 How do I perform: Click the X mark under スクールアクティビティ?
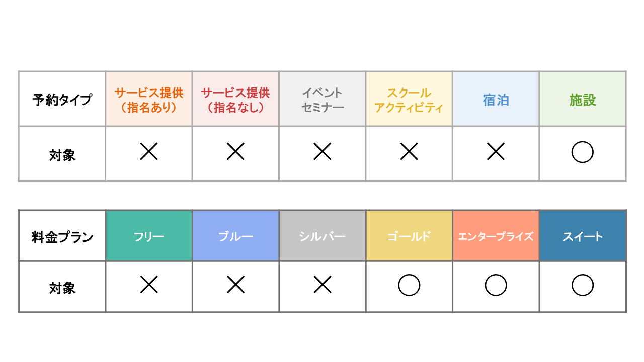point(409,152)
